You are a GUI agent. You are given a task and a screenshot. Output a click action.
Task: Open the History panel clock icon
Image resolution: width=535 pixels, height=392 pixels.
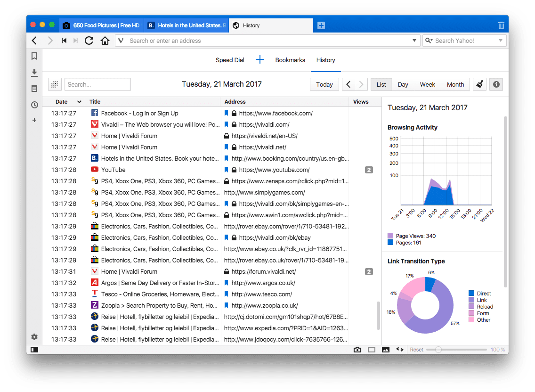34,105
